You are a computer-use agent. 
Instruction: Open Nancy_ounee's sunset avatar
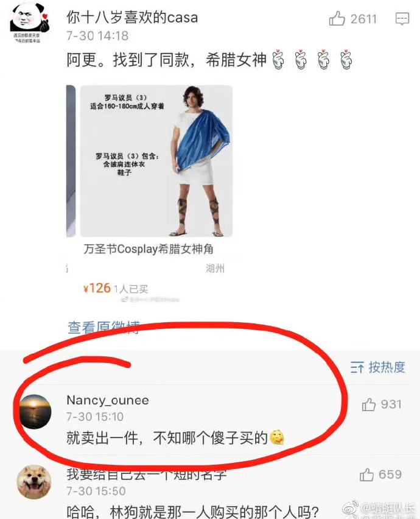pos(35,412)
